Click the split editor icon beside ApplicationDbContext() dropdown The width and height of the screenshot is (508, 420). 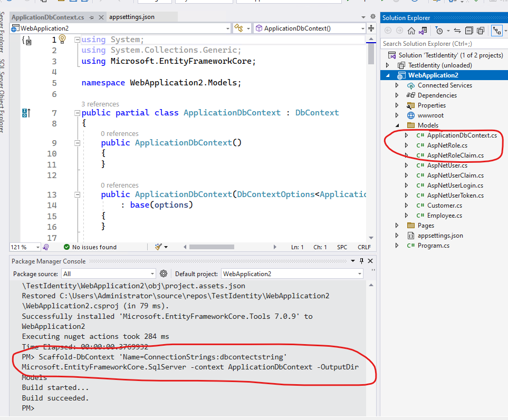[371, 28]
